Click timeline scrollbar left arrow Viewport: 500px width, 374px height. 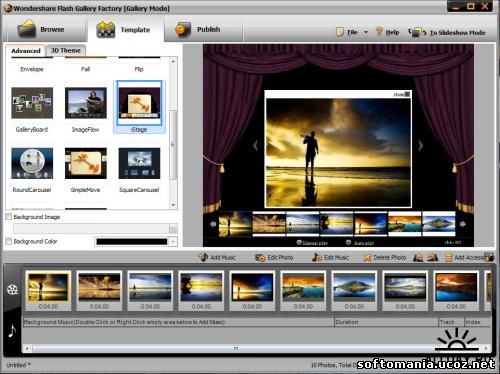(x=27, y=348)
